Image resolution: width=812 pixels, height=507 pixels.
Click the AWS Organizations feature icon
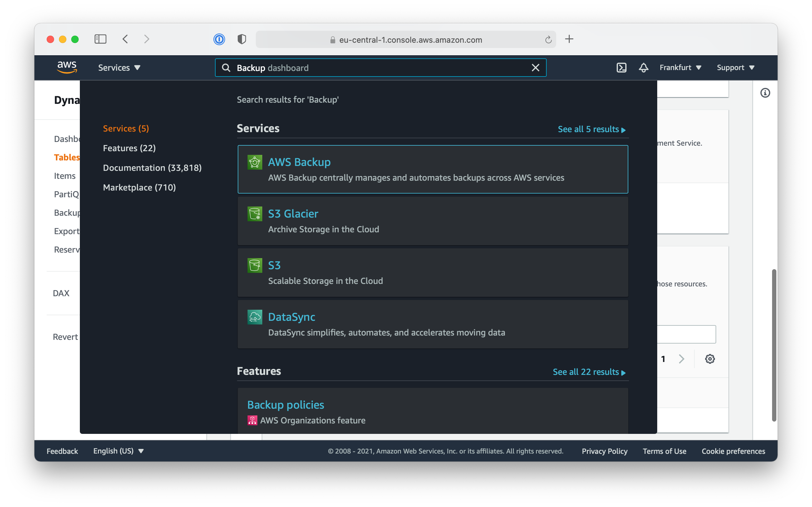(252, 420)
